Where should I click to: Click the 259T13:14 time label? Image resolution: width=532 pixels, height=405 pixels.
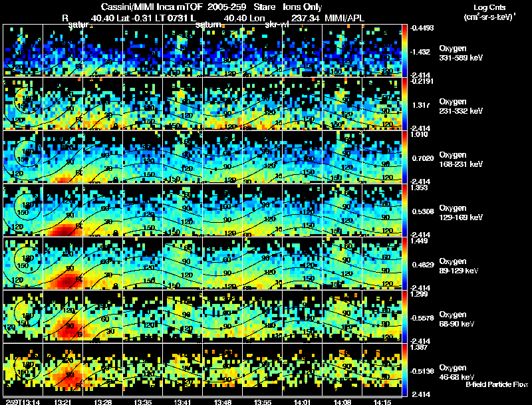point(23,402)
